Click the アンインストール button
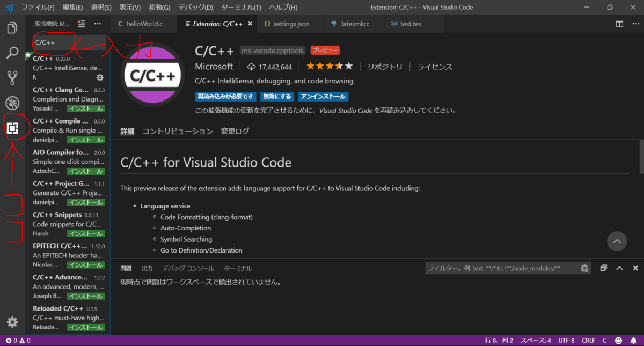Image resolution: width=644 pixels, height=346 pixels. coord(324,97)
